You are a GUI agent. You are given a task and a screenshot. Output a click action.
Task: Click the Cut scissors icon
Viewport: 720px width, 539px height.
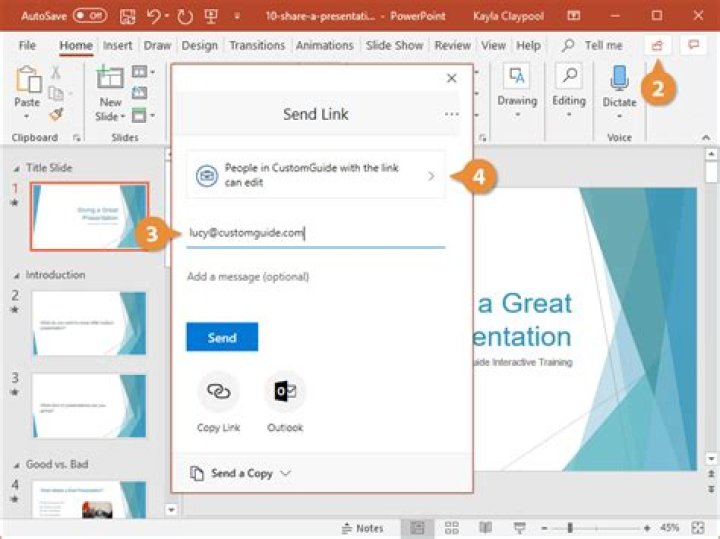(x=56, y=73)
